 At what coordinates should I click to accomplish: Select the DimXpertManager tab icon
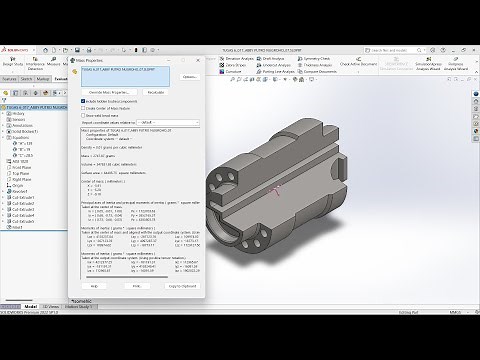35,93
